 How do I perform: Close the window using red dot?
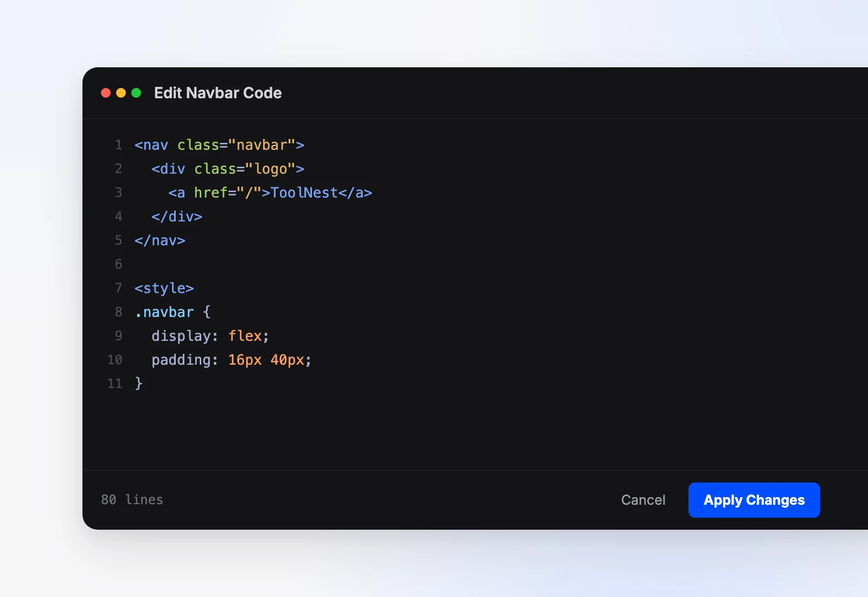(x=106, y=93)
